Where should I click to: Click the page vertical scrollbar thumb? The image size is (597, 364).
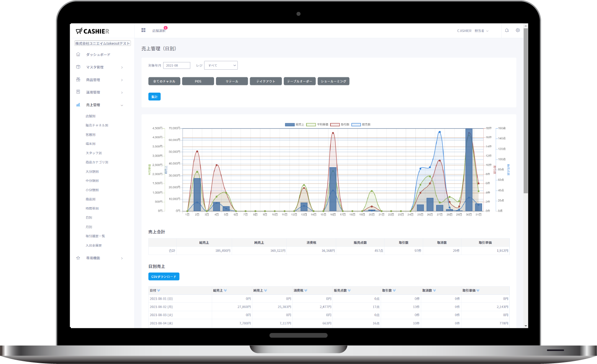526,110
